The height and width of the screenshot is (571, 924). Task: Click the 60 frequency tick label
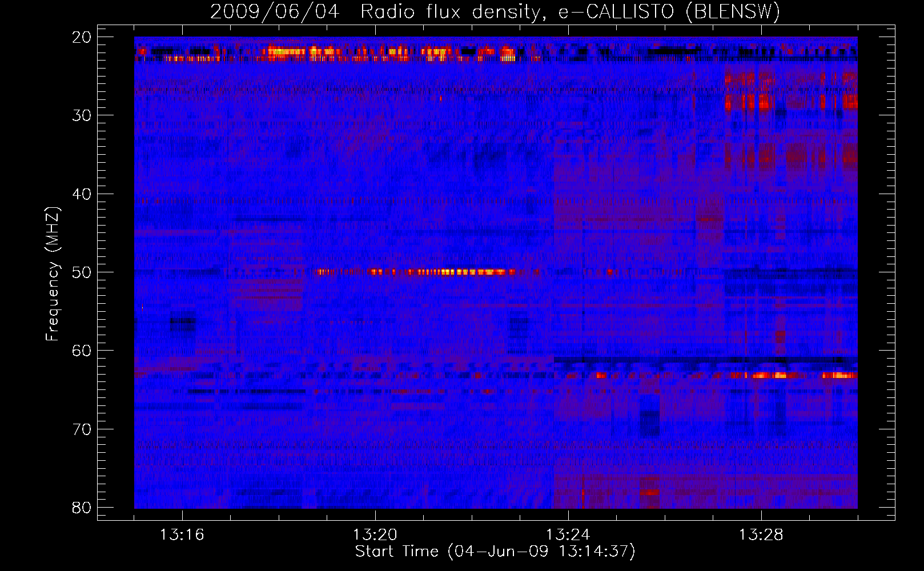[82, 351]
